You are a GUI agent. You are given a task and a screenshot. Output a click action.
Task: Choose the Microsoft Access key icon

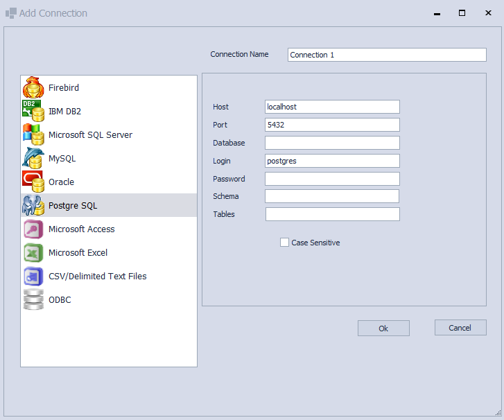click(x=33, y=229)
